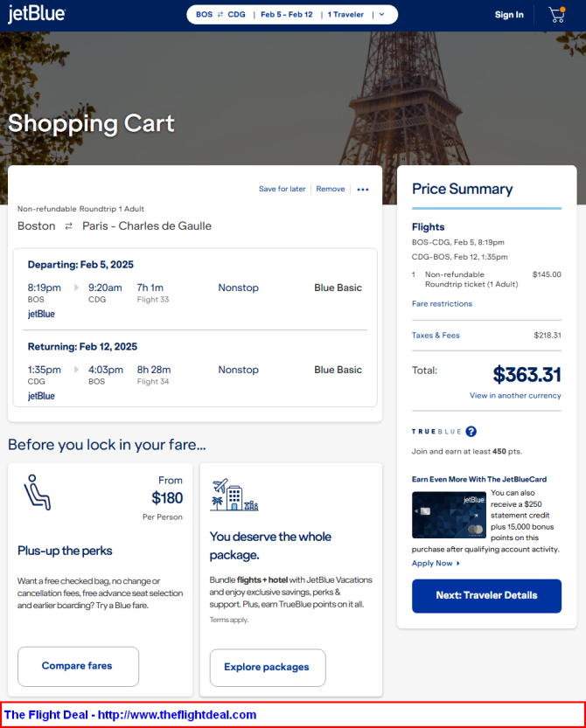Click BOS-CDG, Feb 5, 8:19pm summary line
The height and width of the screenshot is (728, 586).
(457, 242)
